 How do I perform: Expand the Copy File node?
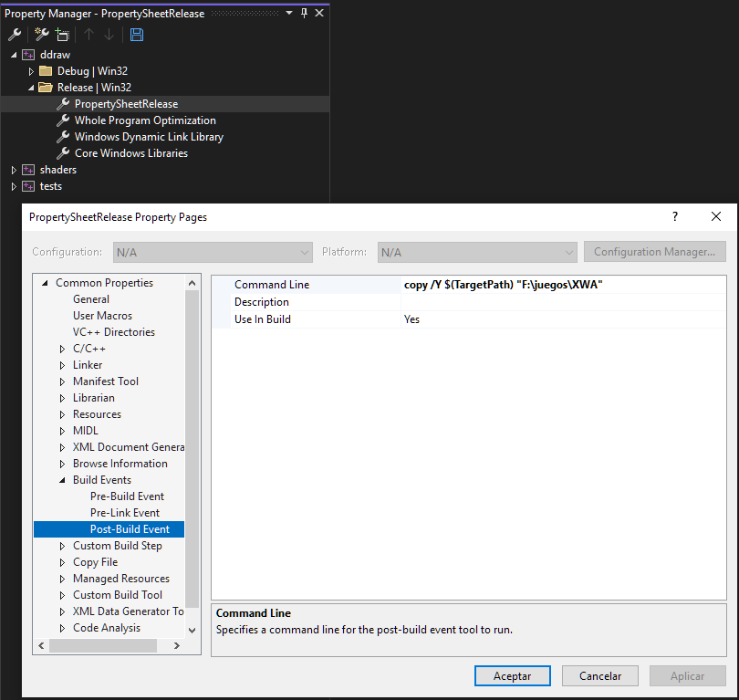click(x=62, y=563)
